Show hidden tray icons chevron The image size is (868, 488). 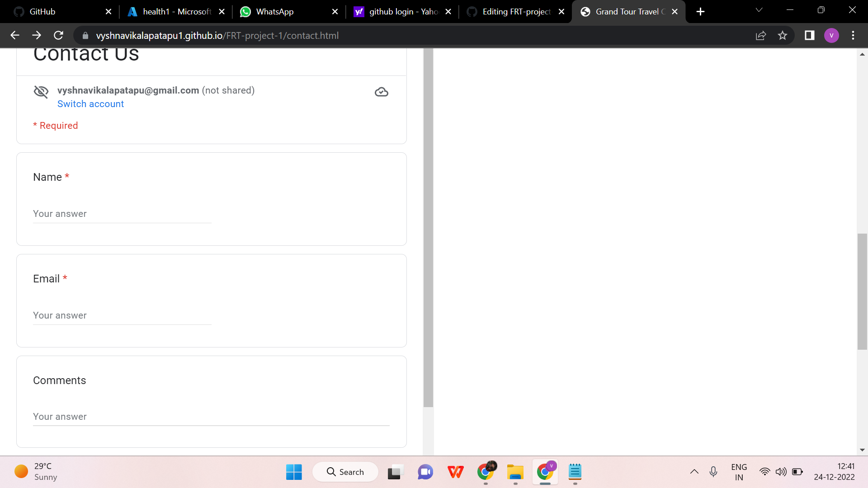pyautogui.click(x=694, y=472)
